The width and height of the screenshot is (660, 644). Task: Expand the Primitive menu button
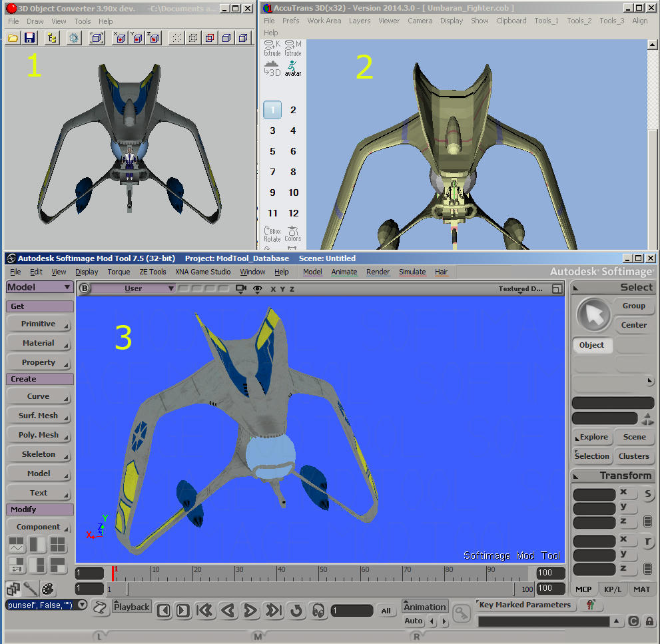click(39, 324)
